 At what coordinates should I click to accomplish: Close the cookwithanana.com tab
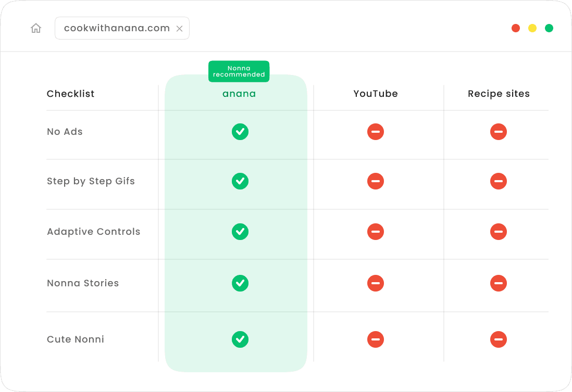pyautogui.click(x=180, y=28)
